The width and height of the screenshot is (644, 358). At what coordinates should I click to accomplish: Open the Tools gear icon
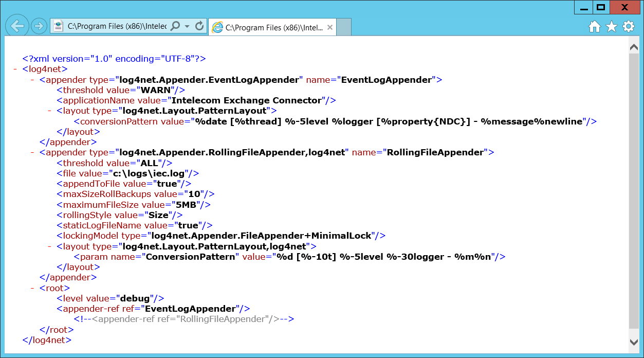point(628,27)
